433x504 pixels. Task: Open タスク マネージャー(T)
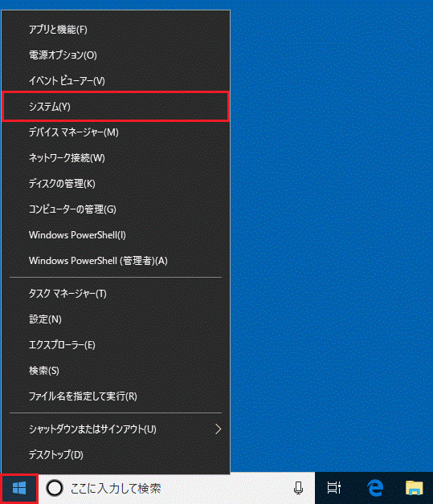116,294
